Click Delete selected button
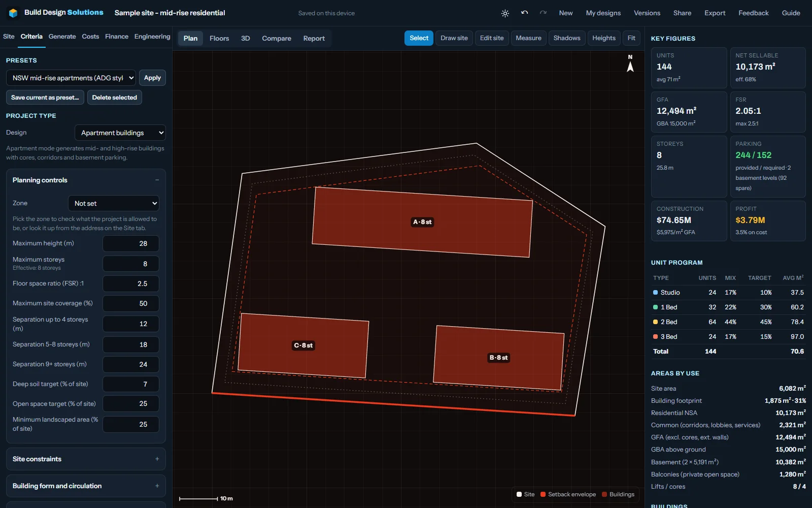 [x=115, y=98]
